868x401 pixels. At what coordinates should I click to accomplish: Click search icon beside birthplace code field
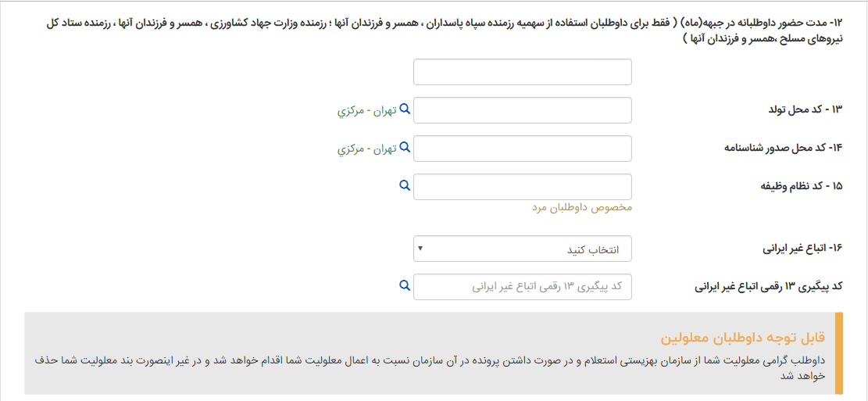click(405, 109)
